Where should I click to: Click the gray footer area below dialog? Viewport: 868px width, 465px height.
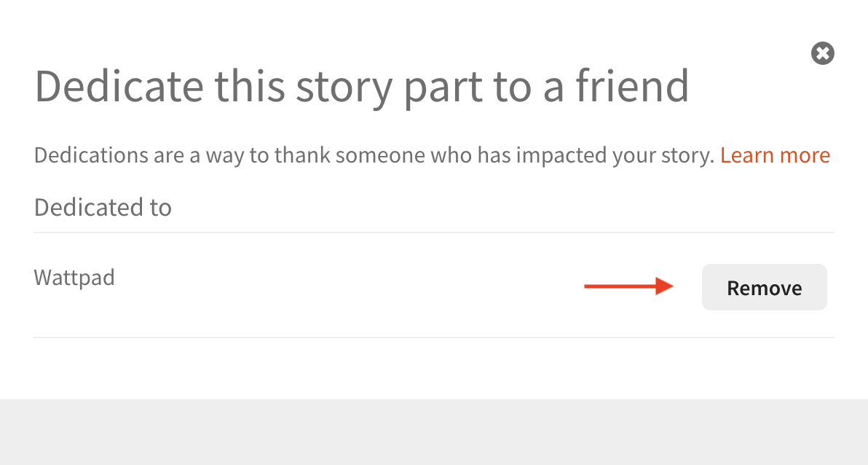click(x=434, y=432)
